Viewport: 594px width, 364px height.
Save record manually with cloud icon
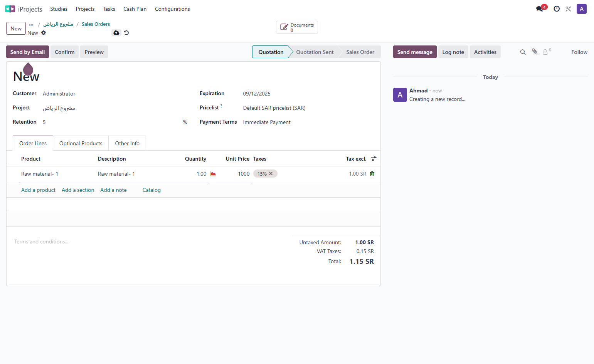tap(116, 33)
